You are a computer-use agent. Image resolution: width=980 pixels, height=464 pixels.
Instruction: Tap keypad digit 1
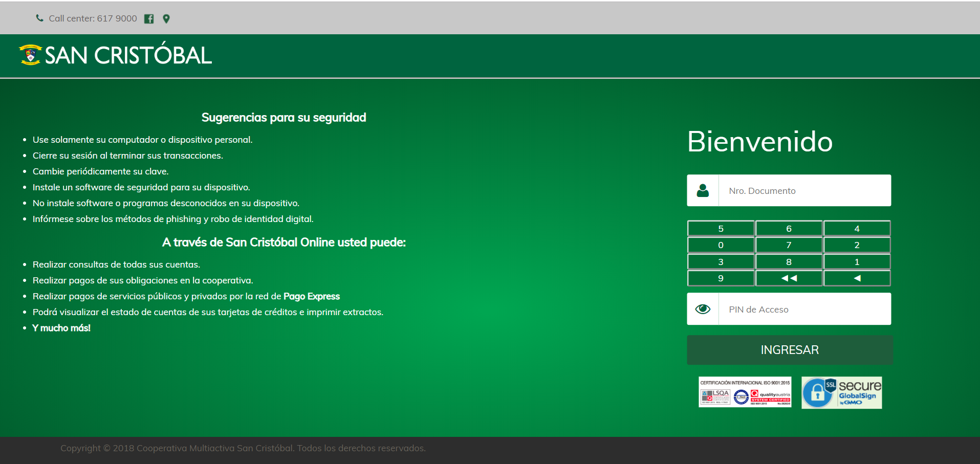click(x=857, y=262)
